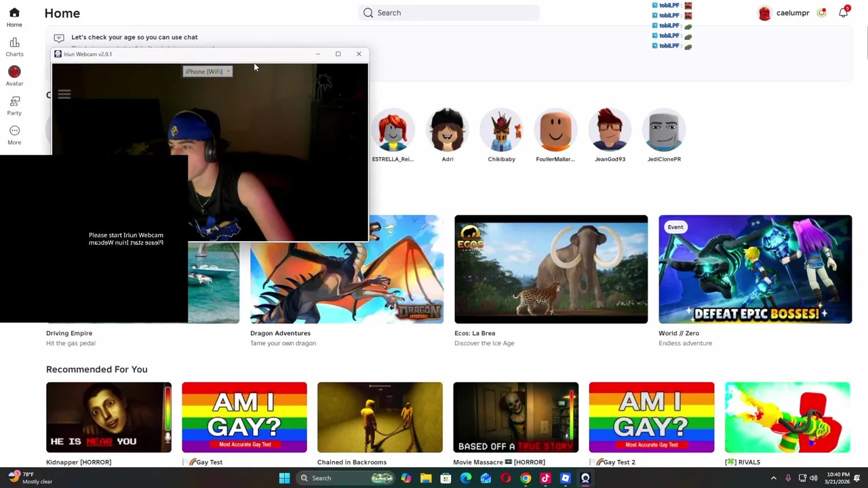
Task: Open File Explorer from the taskbar
Action: click(426, 478)
